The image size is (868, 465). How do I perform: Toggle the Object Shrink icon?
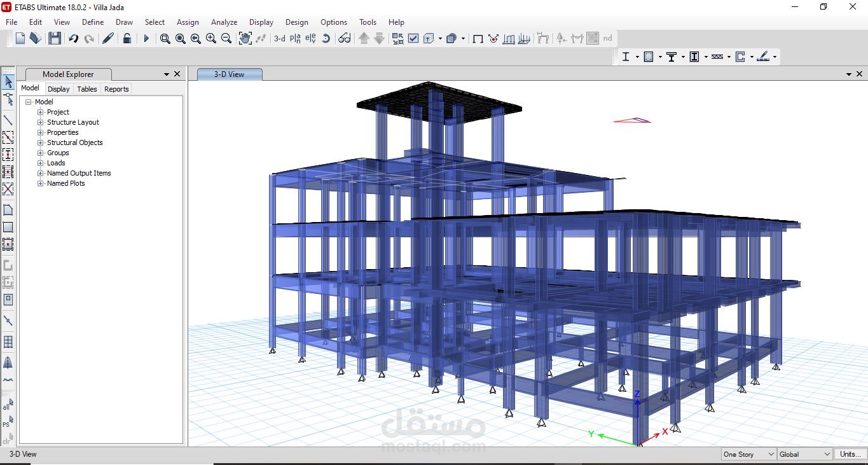[397, 39]
